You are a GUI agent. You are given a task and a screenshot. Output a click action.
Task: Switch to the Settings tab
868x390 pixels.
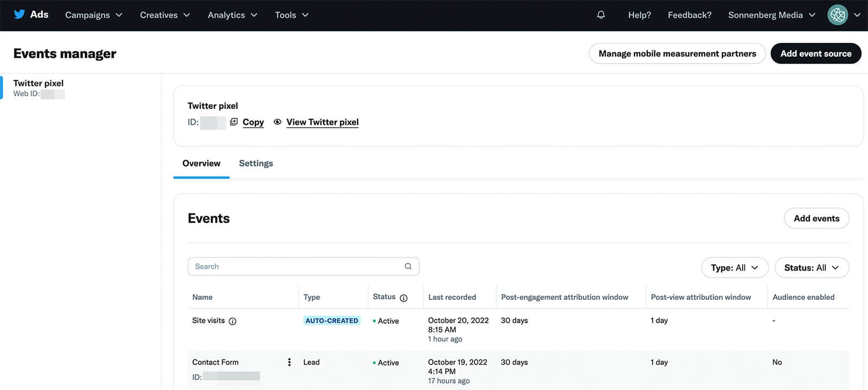coord(256,163)
